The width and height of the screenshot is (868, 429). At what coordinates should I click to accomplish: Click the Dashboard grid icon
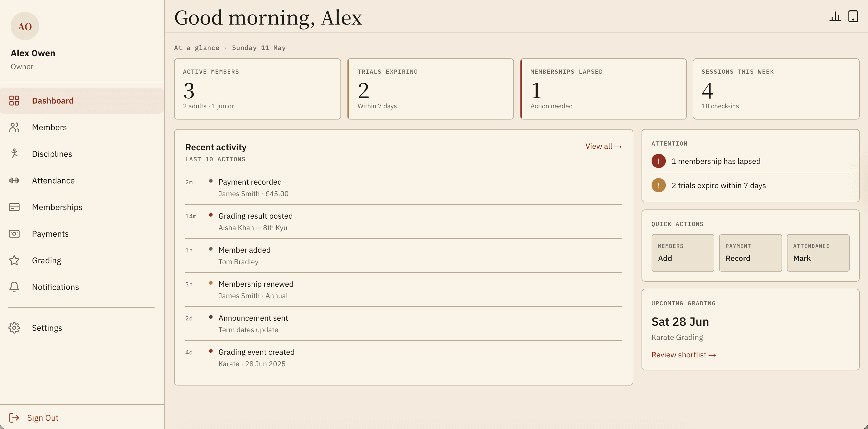14,101
